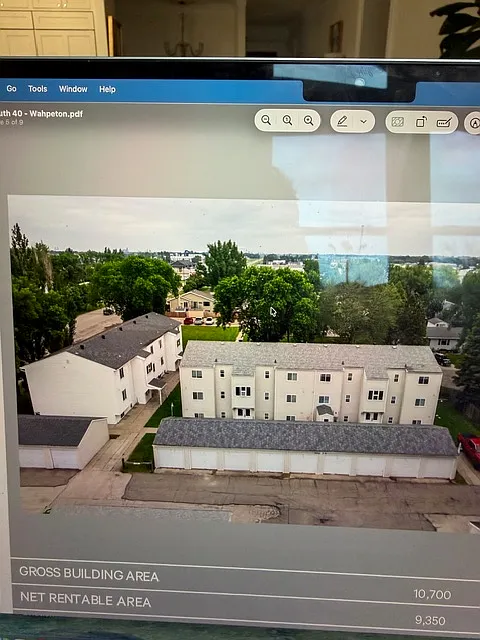Open the highlight color dropdown chevron
Screen dimensions: 480x640
(x=364, y=122)
